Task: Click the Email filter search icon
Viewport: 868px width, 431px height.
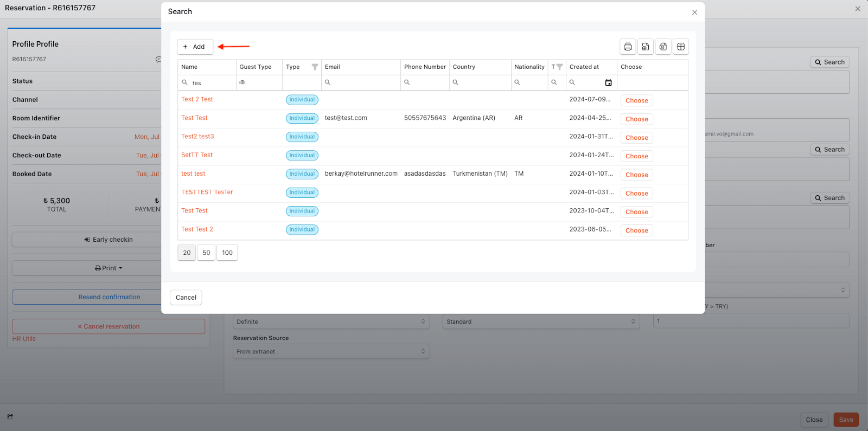Action: tap(328, 82)
